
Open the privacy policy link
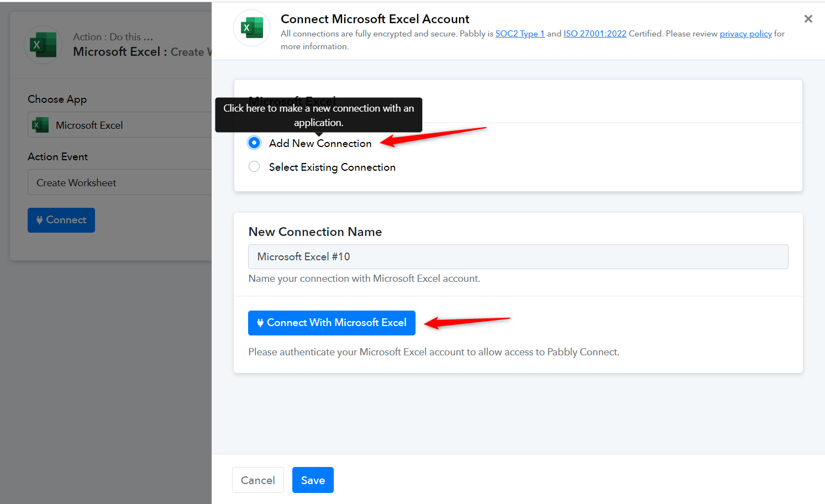point(746,34)
